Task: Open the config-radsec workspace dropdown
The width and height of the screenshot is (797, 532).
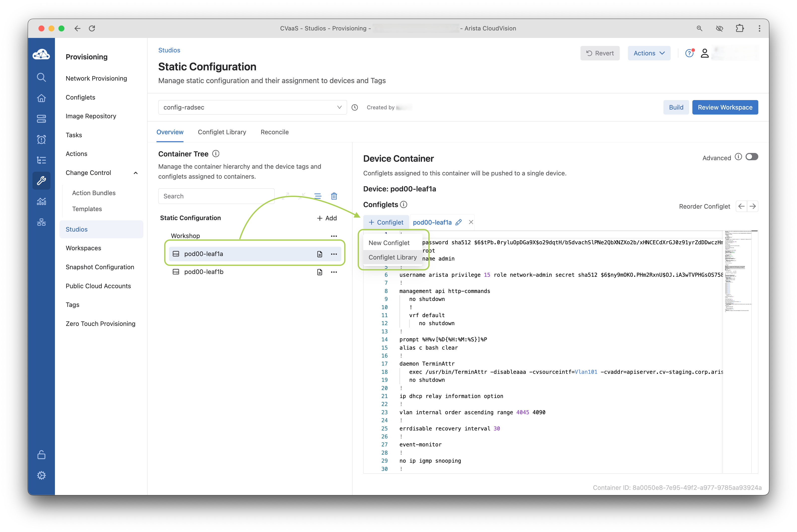Action: click(252, 108)
